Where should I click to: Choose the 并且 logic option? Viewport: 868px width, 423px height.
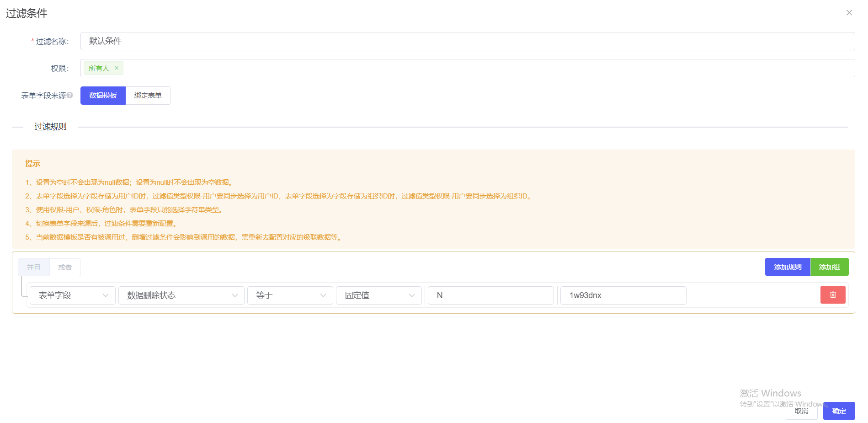pyautogui.click(x=34, y=268)
